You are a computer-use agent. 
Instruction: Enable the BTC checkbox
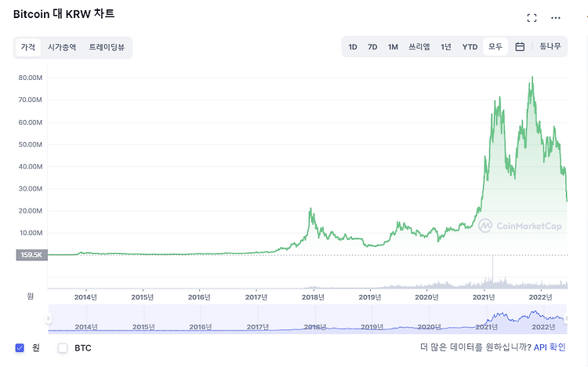click(x=63, y=348)
